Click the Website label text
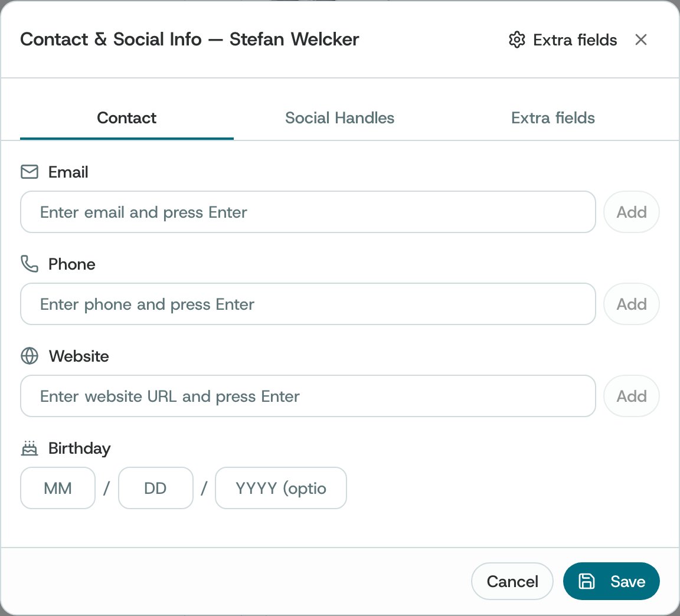The image size is (680, 616). point(79,356)
